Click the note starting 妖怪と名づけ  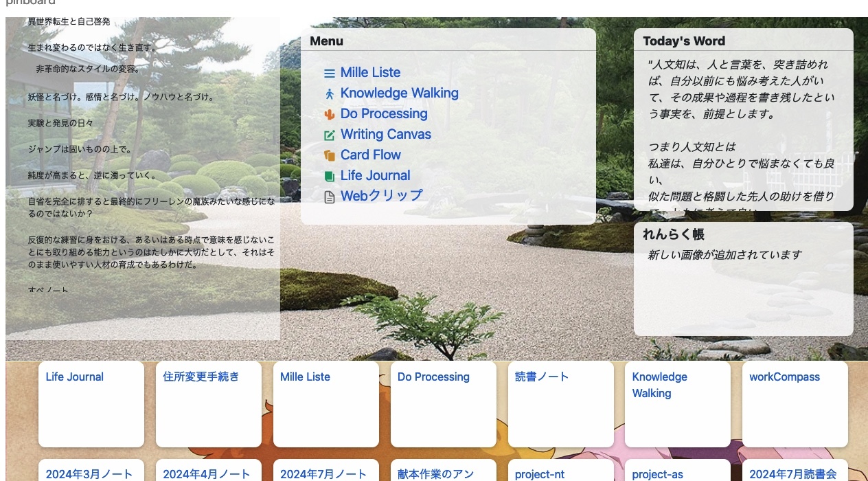(122, 98)
